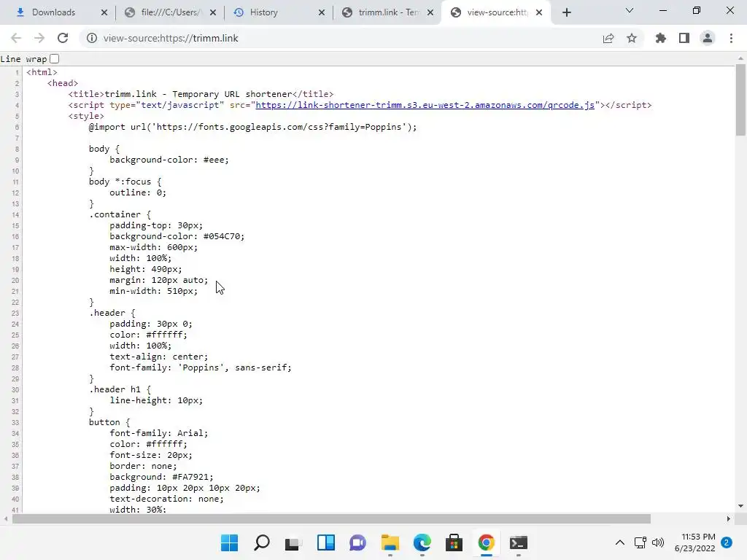Viewport: 747px width, 560px height.
Task: Open the Chat app on taskbar
Action: click(357, 542)
